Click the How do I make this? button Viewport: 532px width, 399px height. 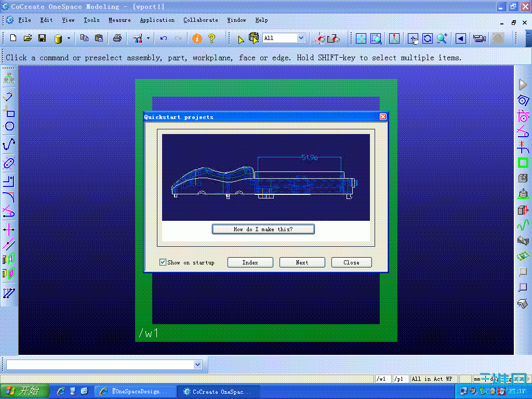pos(263,229)
